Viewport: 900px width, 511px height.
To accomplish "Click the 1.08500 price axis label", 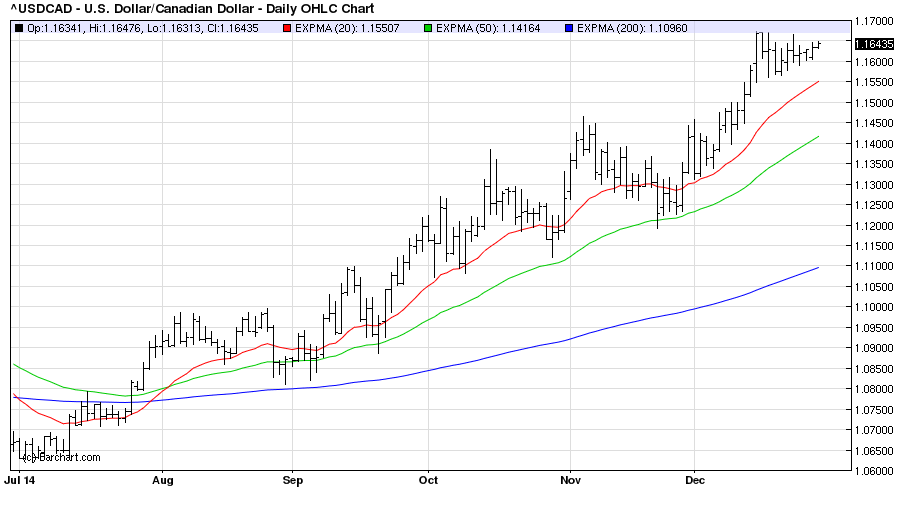I will [x=874, y=369].
